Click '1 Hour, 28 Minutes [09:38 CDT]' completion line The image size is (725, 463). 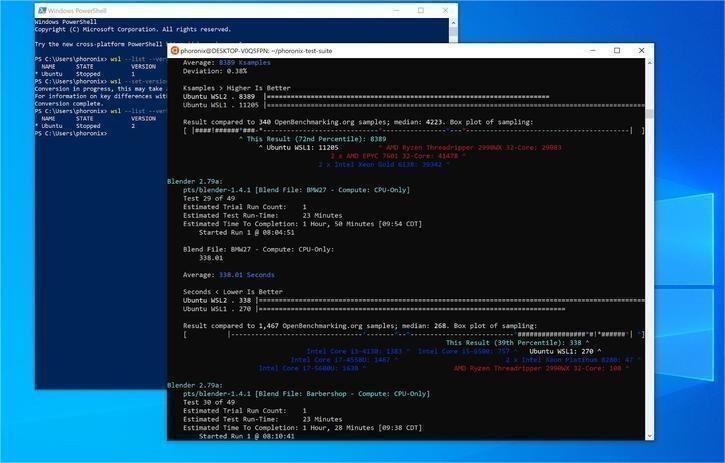click(302, 428)
